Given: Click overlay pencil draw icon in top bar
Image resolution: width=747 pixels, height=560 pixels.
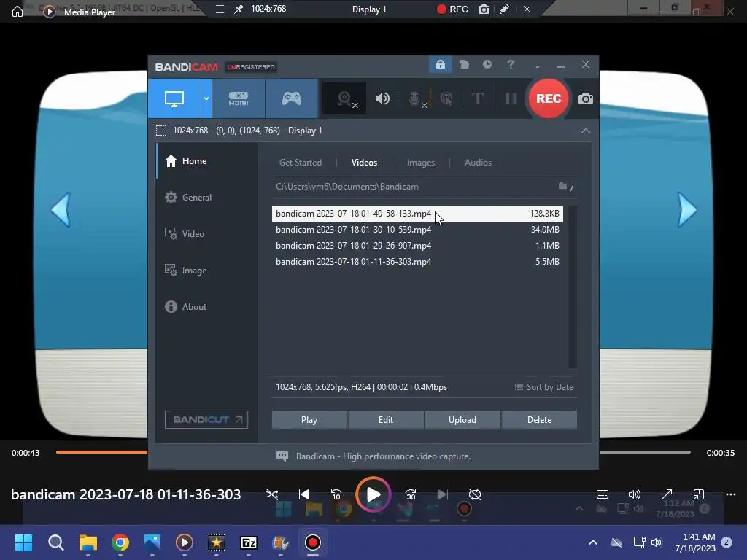Looking at the screenshot, I should point(505,9).
